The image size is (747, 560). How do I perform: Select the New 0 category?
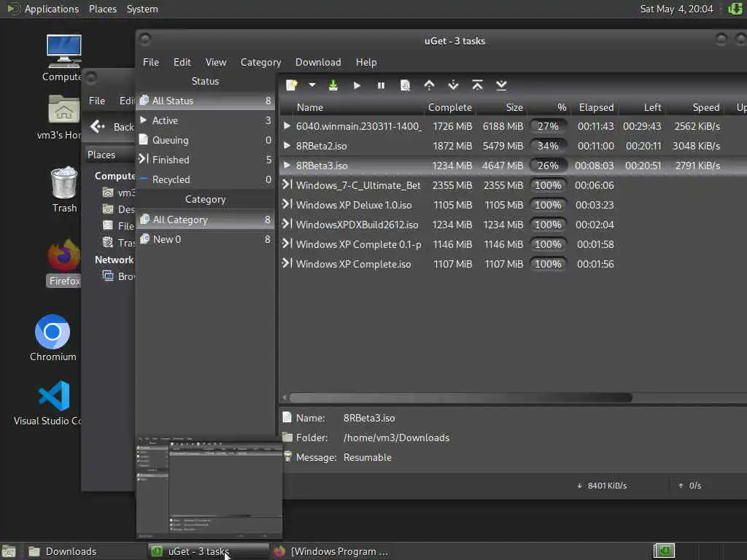(205, 239)
